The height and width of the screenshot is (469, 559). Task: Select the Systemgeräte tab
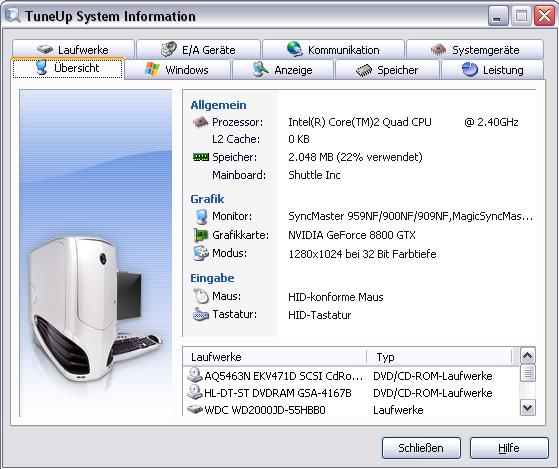click(475, 50)
